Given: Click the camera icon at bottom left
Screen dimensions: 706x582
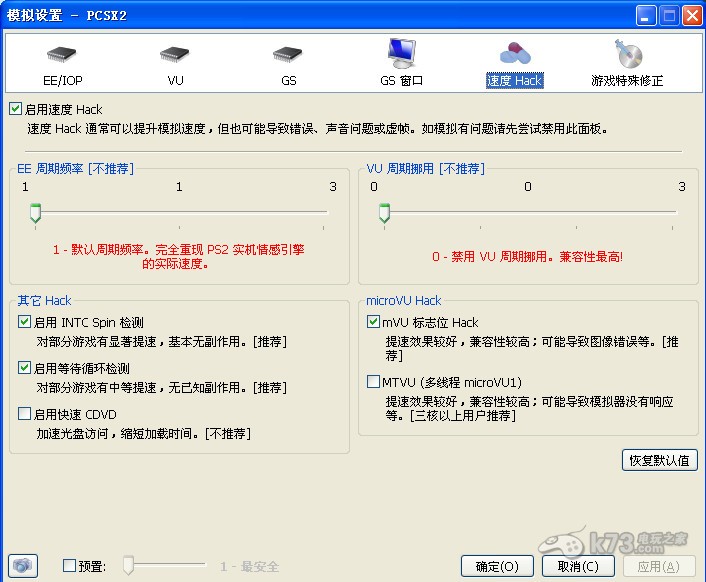Looking at the screenshot, I should point(23,566).
